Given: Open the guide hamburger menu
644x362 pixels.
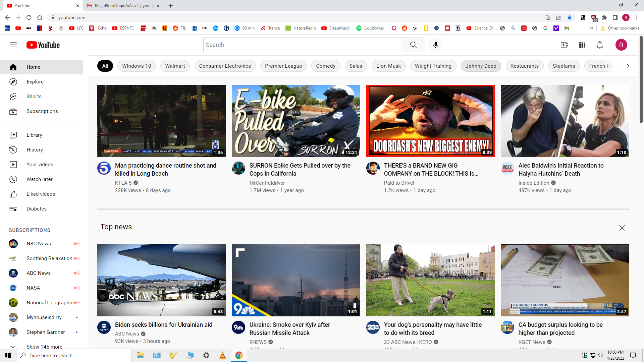Looking at the screenshot, I should (13, 45).
